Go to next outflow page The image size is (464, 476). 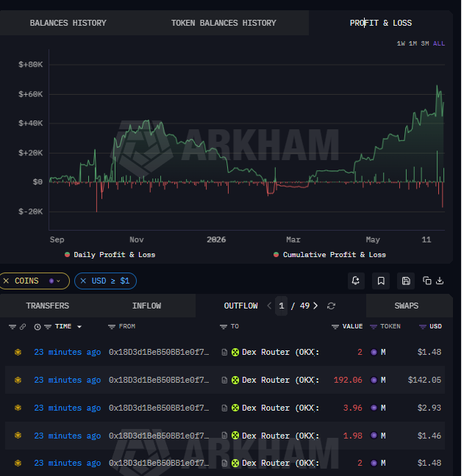315,306
